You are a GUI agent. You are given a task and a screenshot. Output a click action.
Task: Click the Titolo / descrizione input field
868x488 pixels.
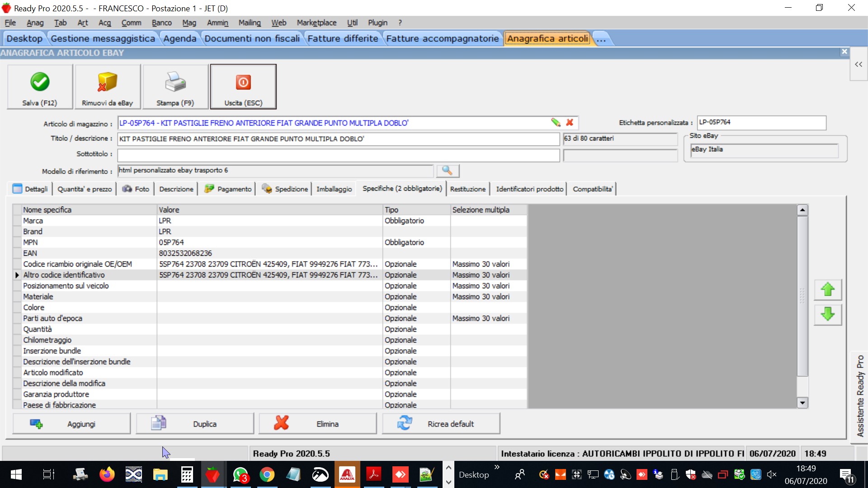(338, 139)
